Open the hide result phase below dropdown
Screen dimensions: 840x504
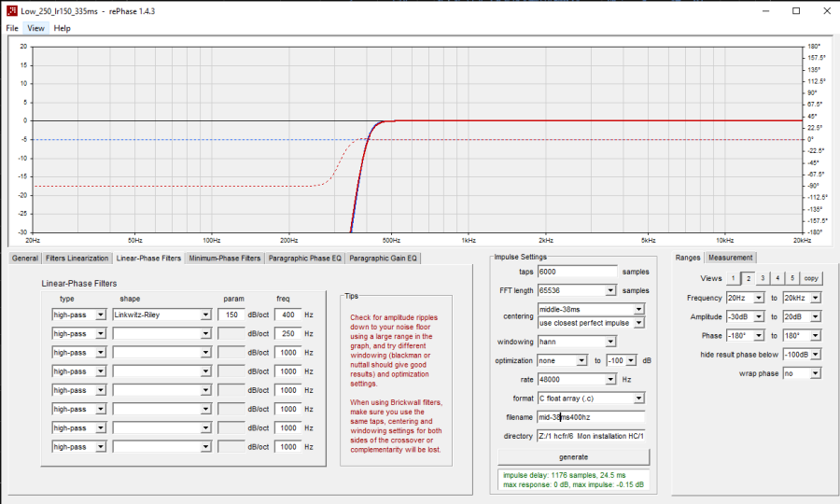point(802,355)
